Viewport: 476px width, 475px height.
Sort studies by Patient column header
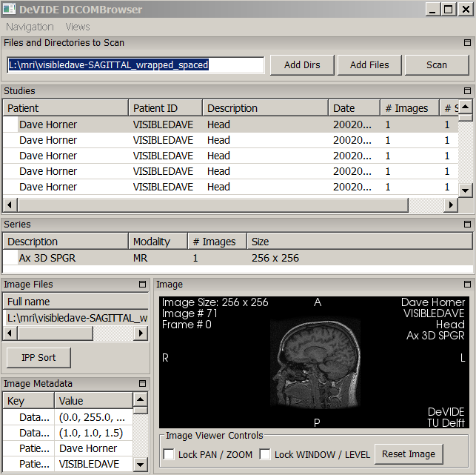tap(66, 108)
